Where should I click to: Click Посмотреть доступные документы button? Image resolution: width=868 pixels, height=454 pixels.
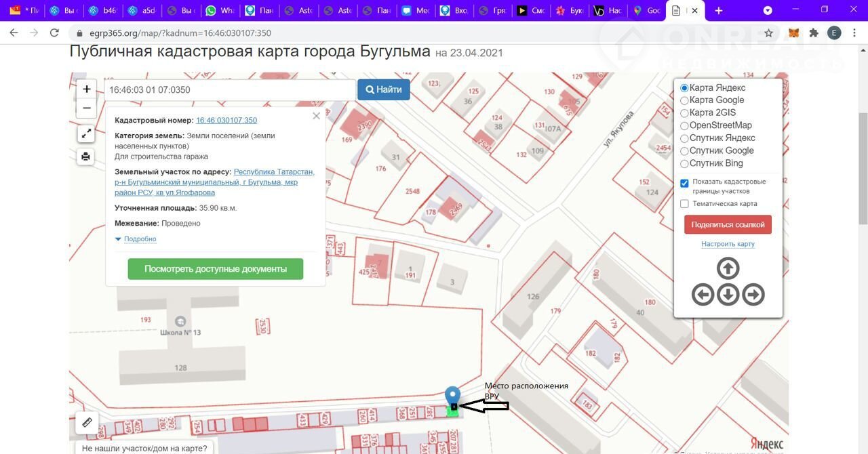[x=215, y=269]
